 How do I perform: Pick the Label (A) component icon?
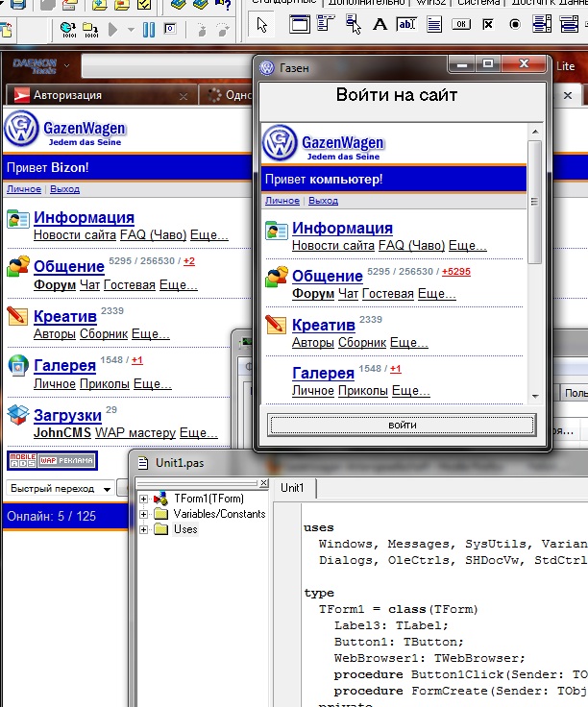(380, 24)
